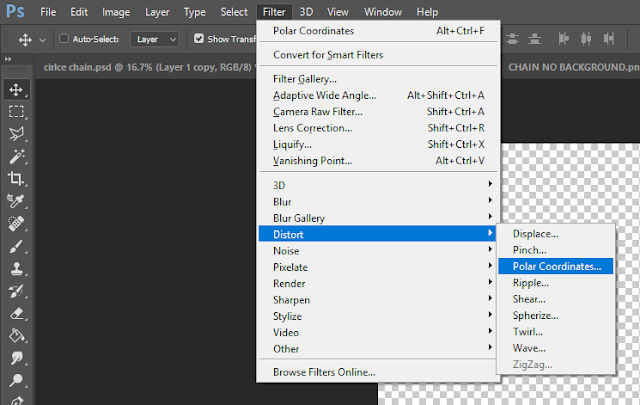The image size is (640, 405).
Task: Expand the Video filter submenu
Action: click(378, 332)
